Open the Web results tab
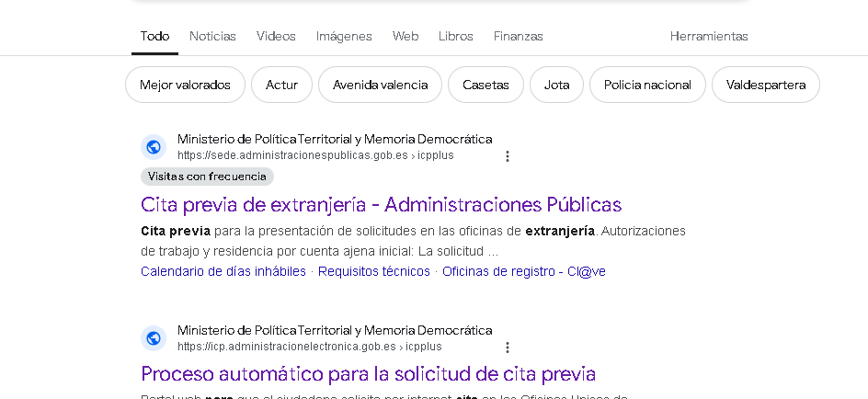The width and height of the screenshot is (868, 399). 405,37
